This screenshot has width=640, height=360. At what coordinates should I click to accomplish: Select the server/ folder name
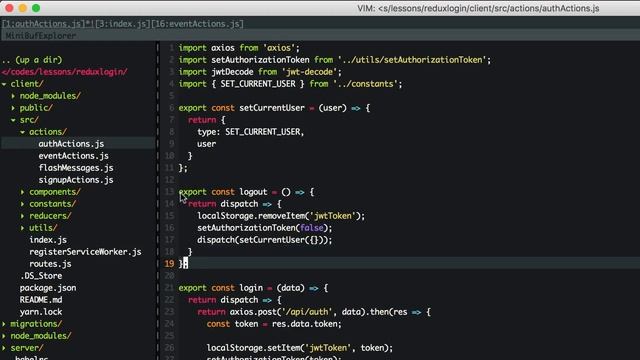27,348
